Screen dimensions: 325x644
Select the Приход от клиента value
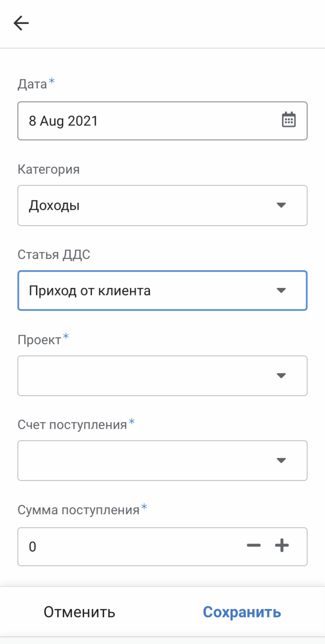pyautogui.click(x=89, y=291)
